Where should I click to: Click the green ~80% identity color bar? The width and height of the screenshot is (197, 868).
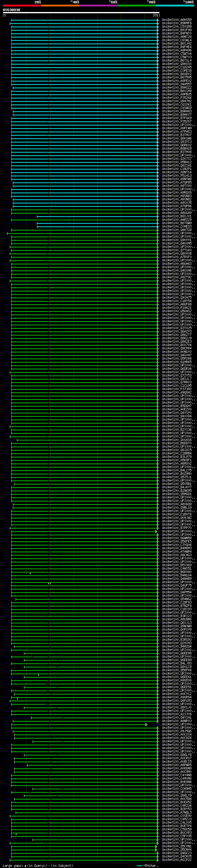pyautogui.click(x=137, y=6)
